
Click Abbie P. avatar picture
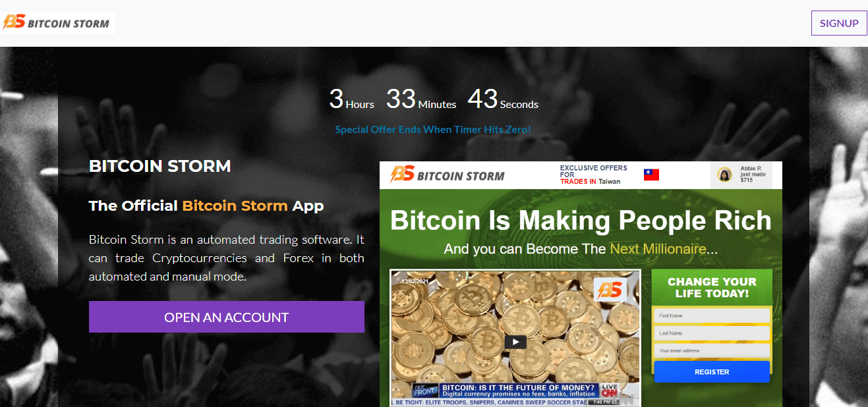(x=725, y=175)
